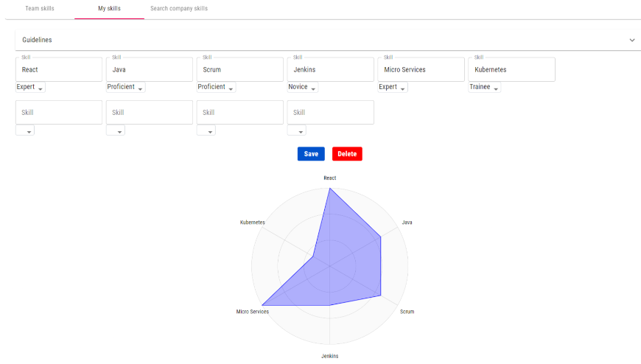Select the My skills tab
This screenshot has height=364, width=641.
tap(109, 9)
